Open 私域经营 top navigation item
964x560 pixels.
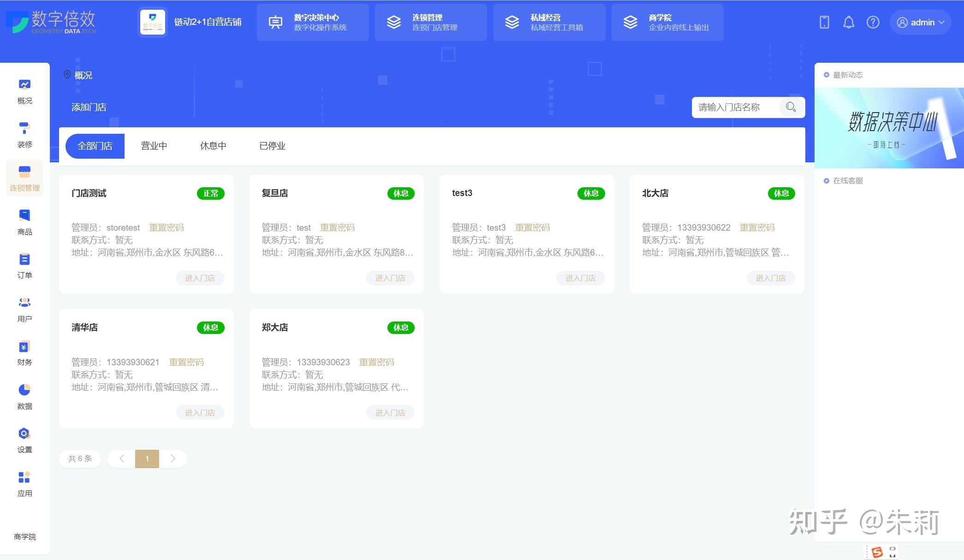(549, 22)
